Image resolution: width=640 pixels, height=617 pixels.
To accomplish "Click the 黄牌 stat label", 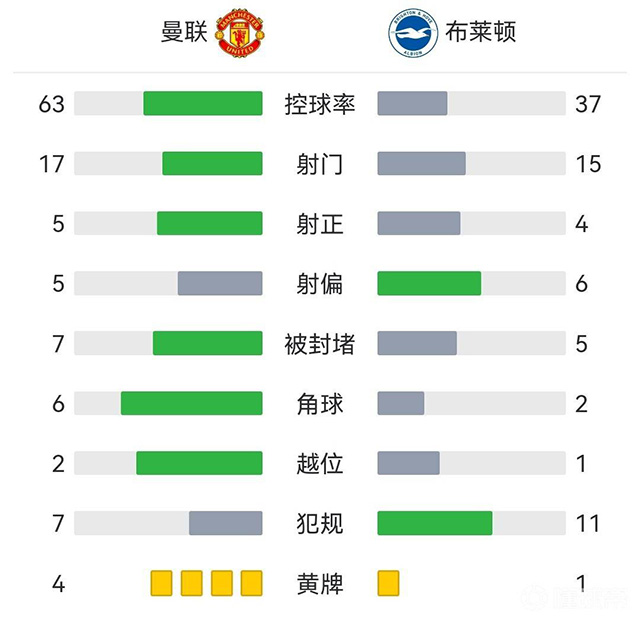I will point(320,583).
